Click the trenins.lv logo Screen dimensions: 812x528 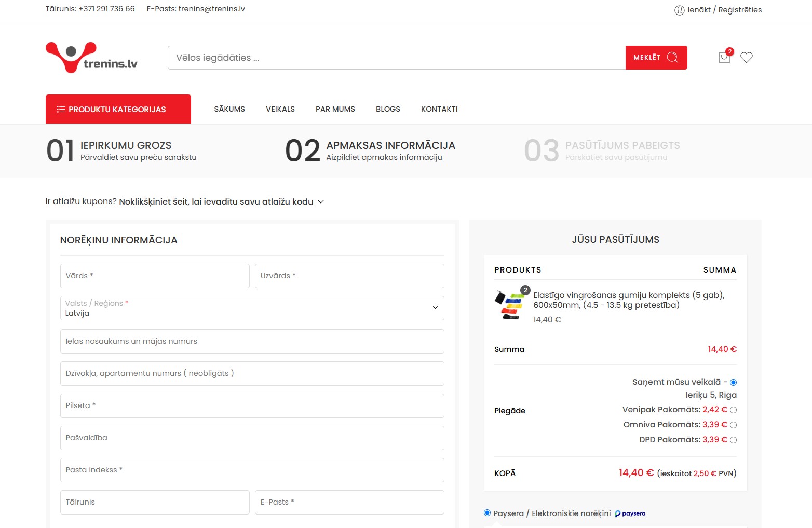(x=91, y=58)
